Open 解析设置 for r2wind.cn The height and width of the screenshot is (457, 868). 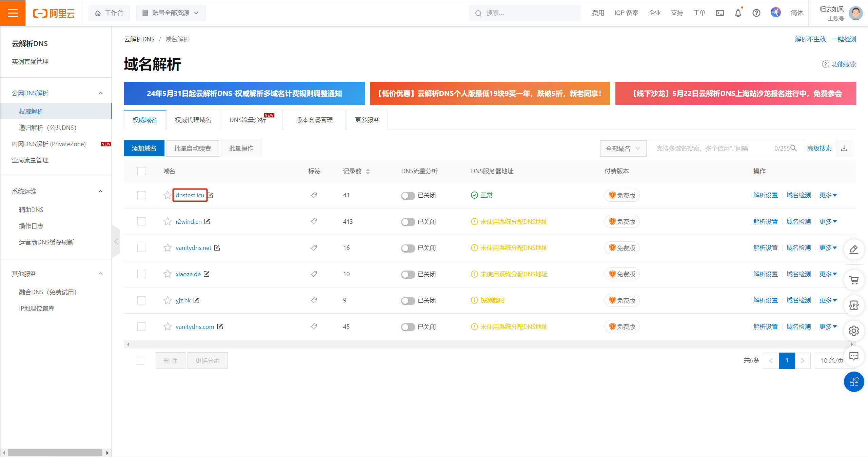tap(765, 221)
